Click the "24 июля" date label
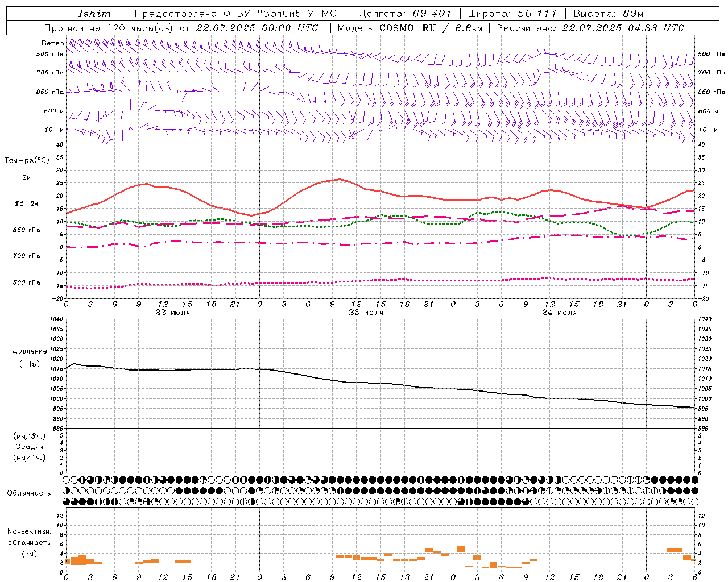Image resolution: width=728 pixels, height=582 pixels. tap(559, 312)
